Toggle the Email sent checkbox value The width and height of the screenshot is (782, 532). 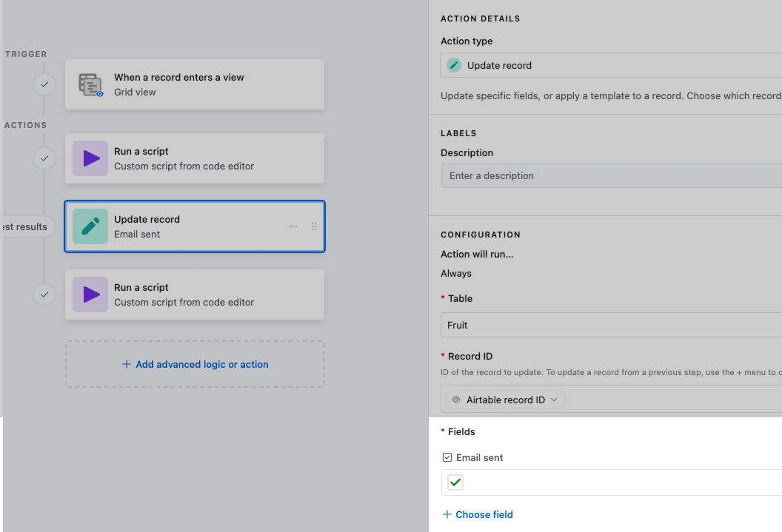click(455, 482)
